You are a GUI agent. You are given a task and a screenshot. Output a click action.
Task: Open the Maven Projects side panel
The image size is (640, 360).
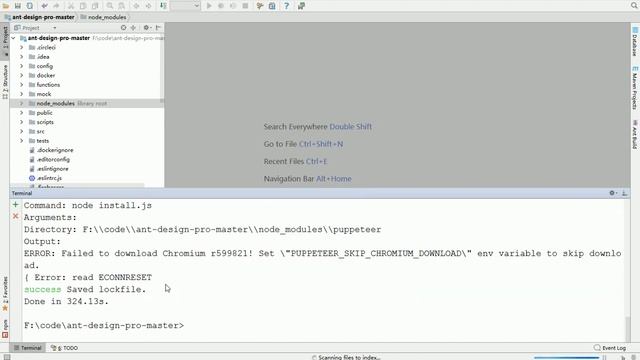tap(635, 88)
